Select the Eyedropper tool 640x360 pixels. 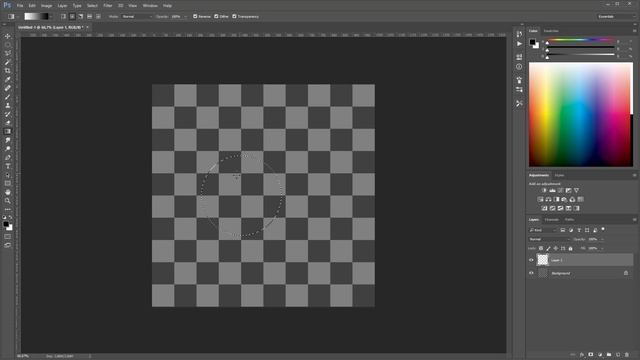[x=8, y=79]
